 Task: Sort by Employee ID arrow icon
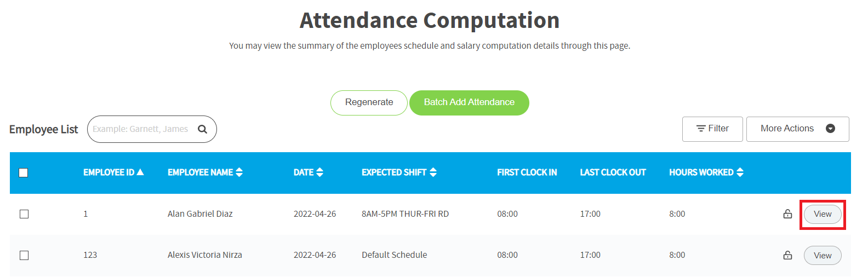pos(140,172)
